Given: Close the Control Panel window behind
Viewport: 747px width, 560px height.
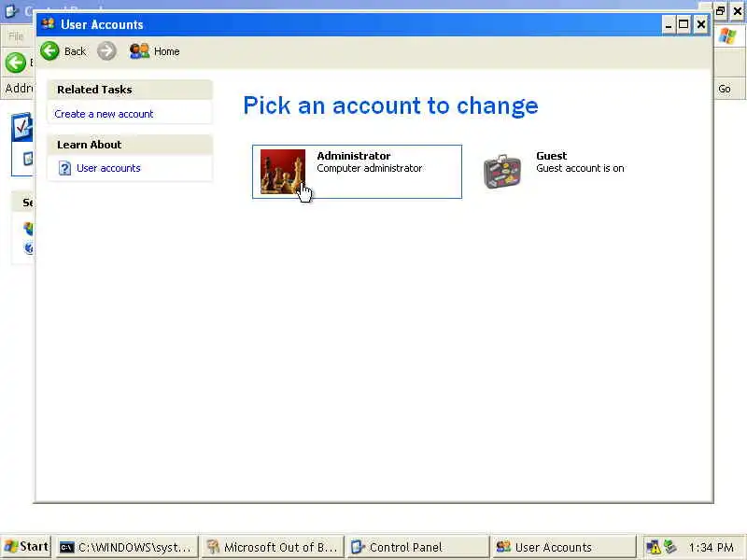Looking at the screenshot, I should [x=738, y=10].
